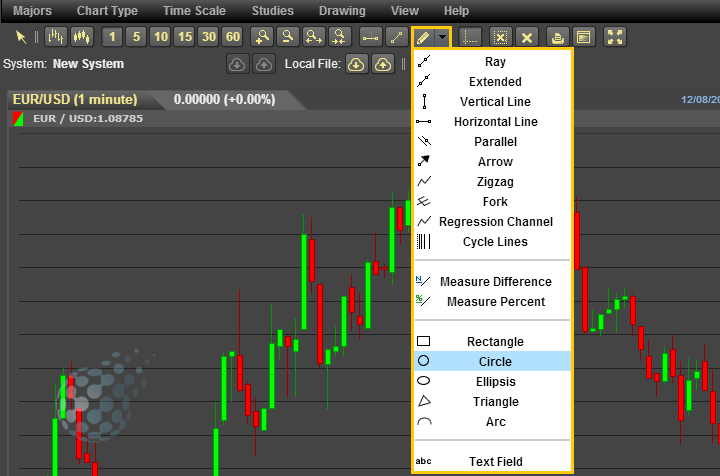Select the trend line toolbar tool
The height and width of the screenshot is (476, 720).
[x=396, y=37]
